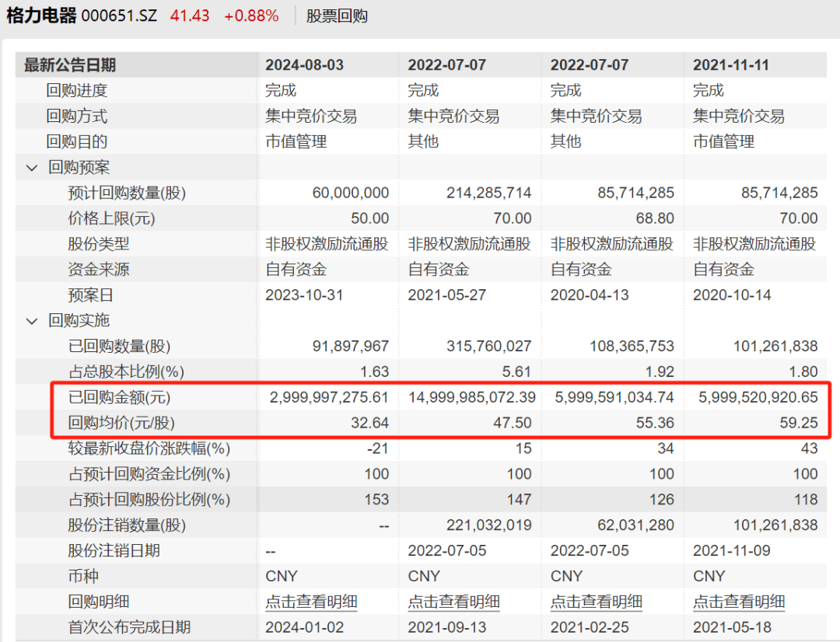
Task: Click the 股份注销日期 row label
Action: coord(114,551)
